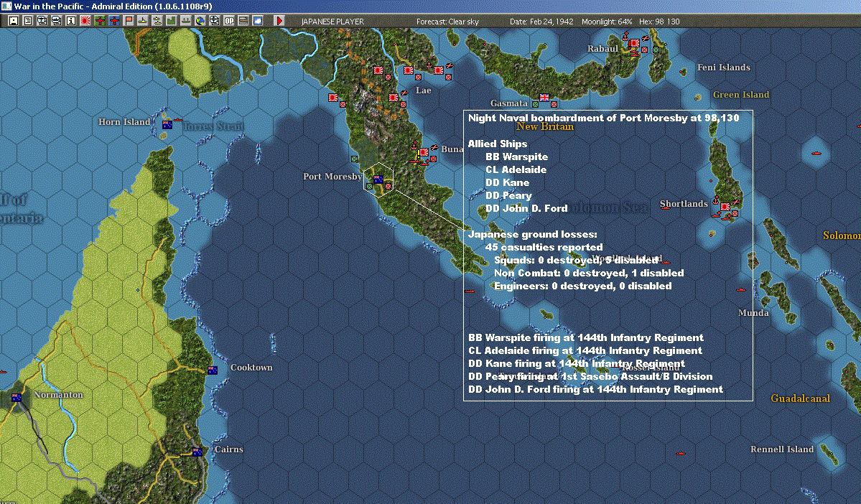
Task: Click the Rabaul map label
Action: (x=602, y=48)
